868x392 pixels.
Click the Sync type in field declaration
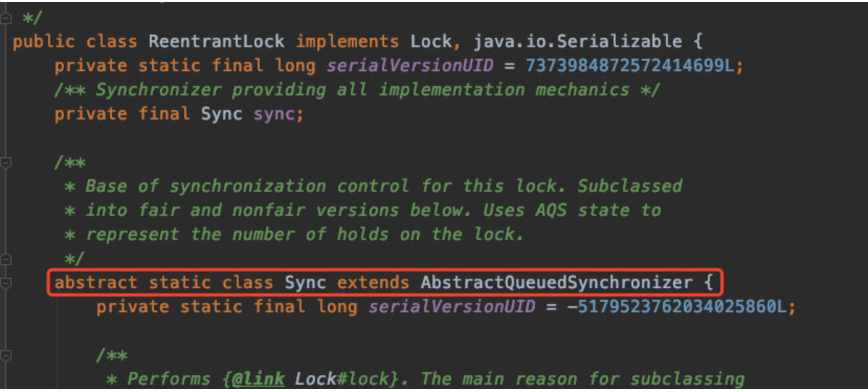pyautogui.click(x=221, y=114)
